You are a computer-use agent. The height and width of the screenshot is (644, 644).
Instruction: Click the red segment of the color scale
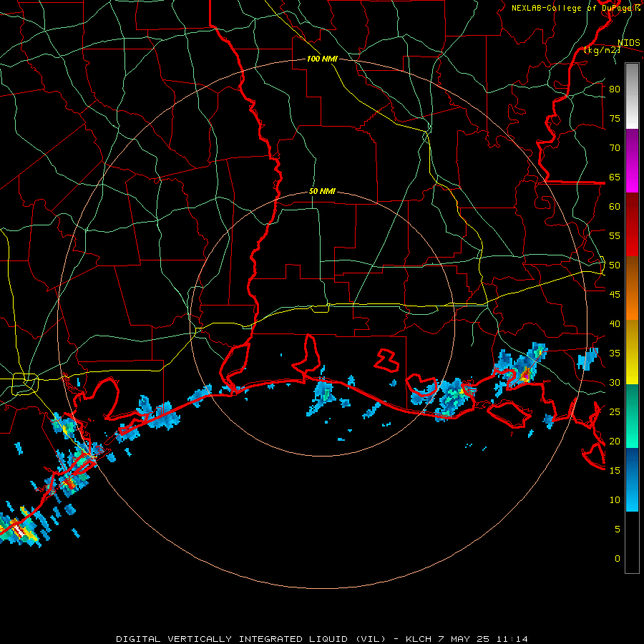pos(632,225)
